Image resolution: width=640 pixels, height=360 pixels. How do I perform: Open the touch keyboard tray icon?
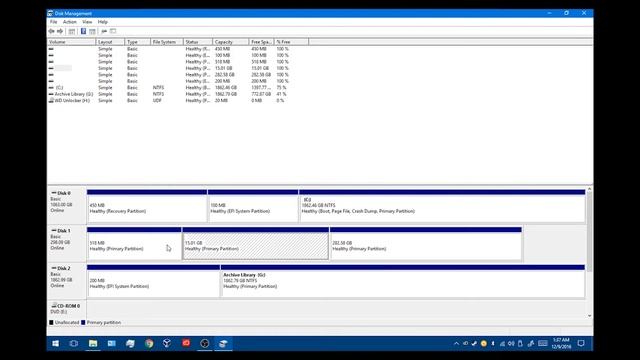[x=542, y=344]
